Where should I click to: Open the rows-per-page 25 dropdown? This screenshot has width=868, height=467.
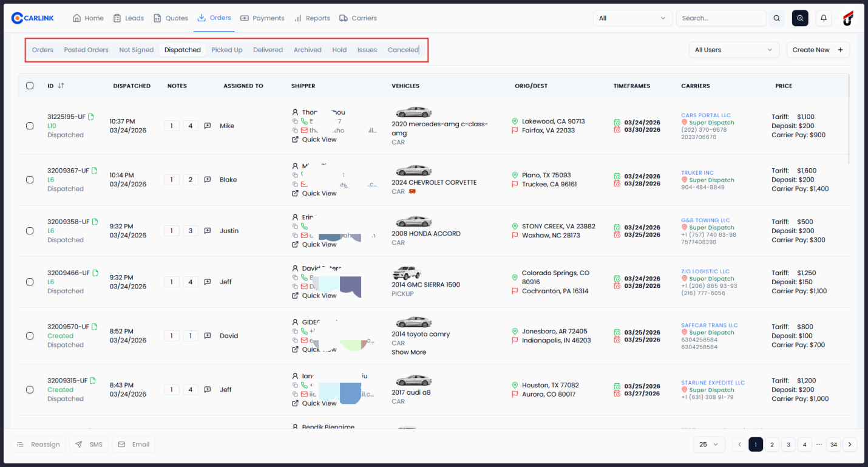708,444
